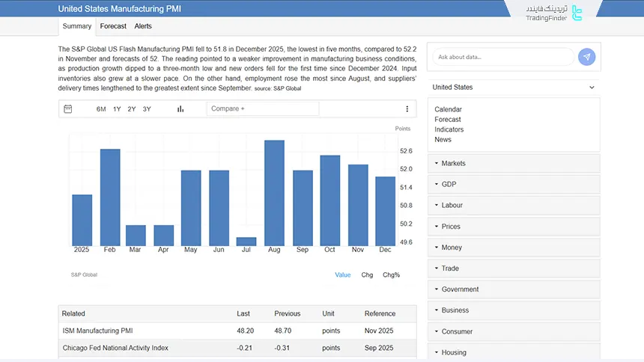Switch chart to Chg view
Image resolution: width=644 pixels, height=362 pixels.
(x=367, y=275)
